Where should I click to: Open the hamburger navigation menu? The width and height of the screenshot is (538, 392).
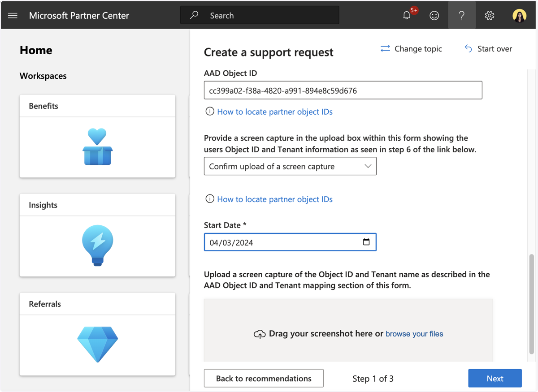(13, 16)
